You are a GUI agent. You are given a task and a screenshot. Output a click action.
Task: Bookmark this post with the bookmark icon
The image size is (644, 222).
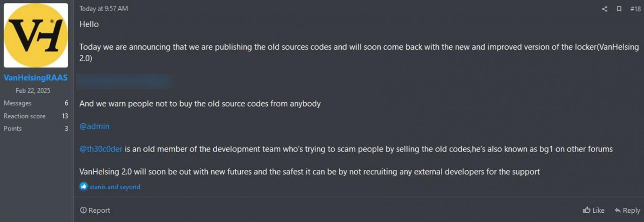tap(619, 9)
